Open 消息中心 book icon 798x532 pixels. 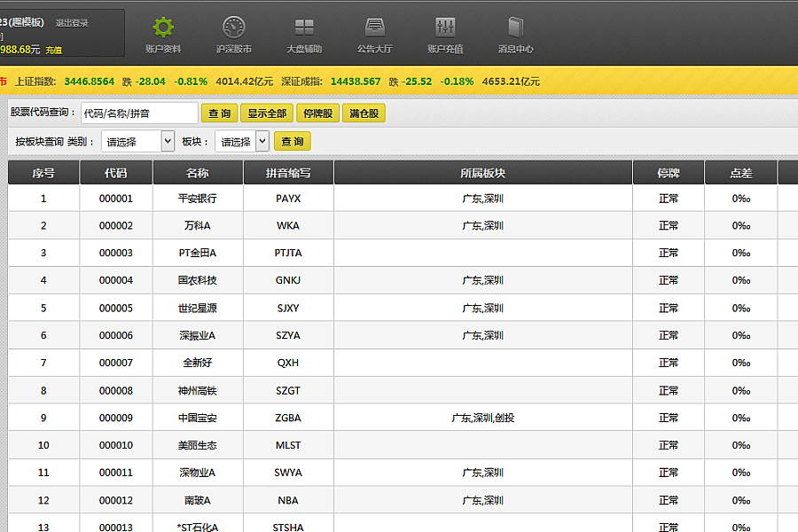tap(515, 27)
